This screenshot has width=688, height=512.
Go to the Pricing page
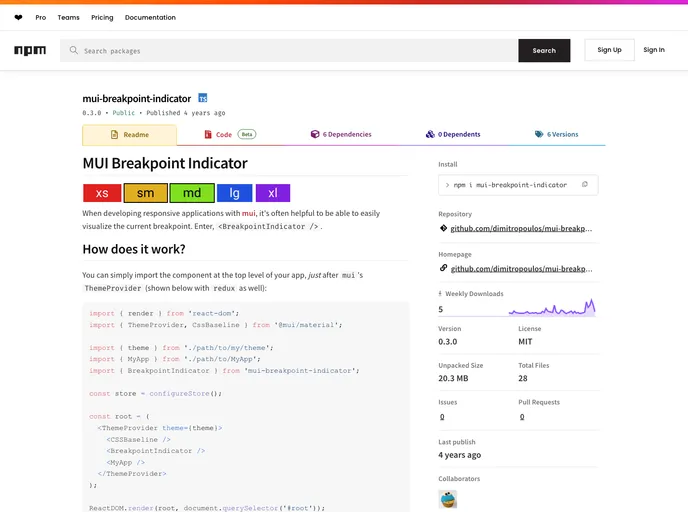[102, 18]
